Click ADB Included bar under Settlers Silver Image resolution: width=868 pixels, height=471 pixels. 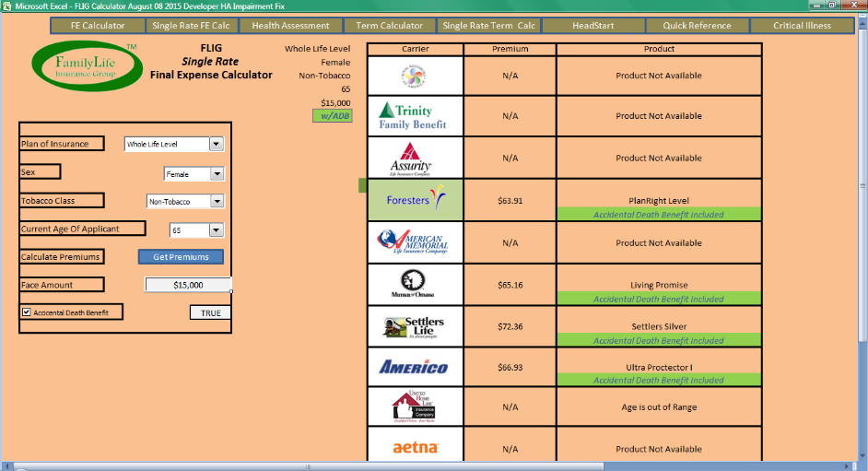tap(659, 340)
